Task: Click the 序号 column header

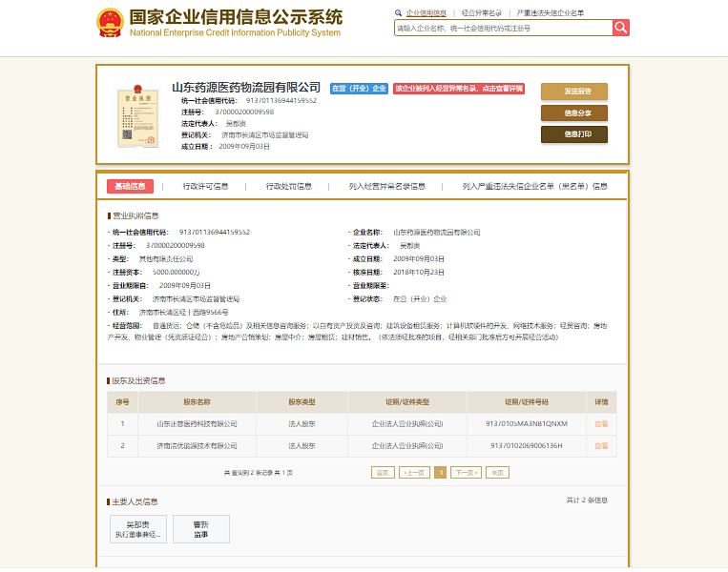Action: tap(122, 402)
